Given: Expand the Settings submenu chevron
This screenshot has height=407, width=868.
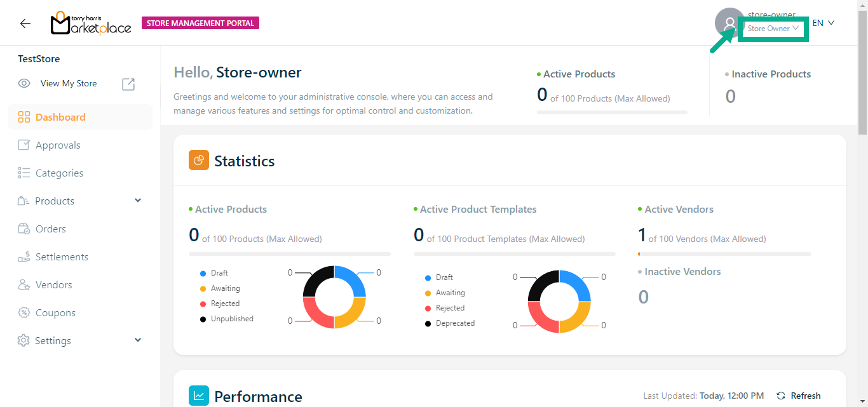Looking at the screenshot, I should pos(138,340).
